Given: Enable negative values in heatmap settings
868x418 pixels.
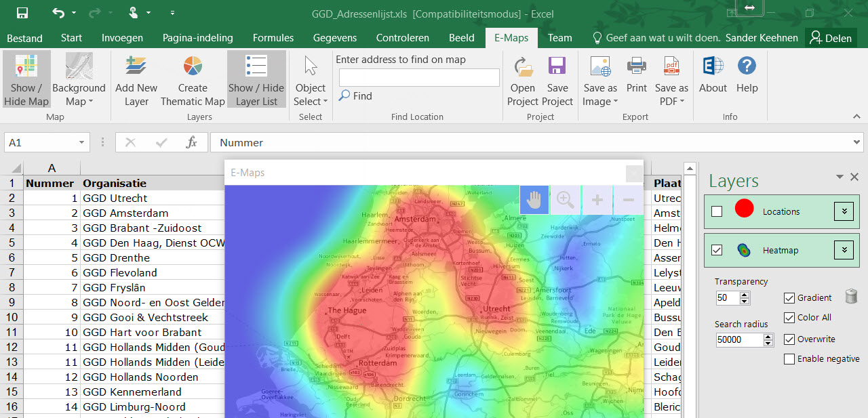Looking at the screenshot, I should pyautogui.click(x=791, y=358).
